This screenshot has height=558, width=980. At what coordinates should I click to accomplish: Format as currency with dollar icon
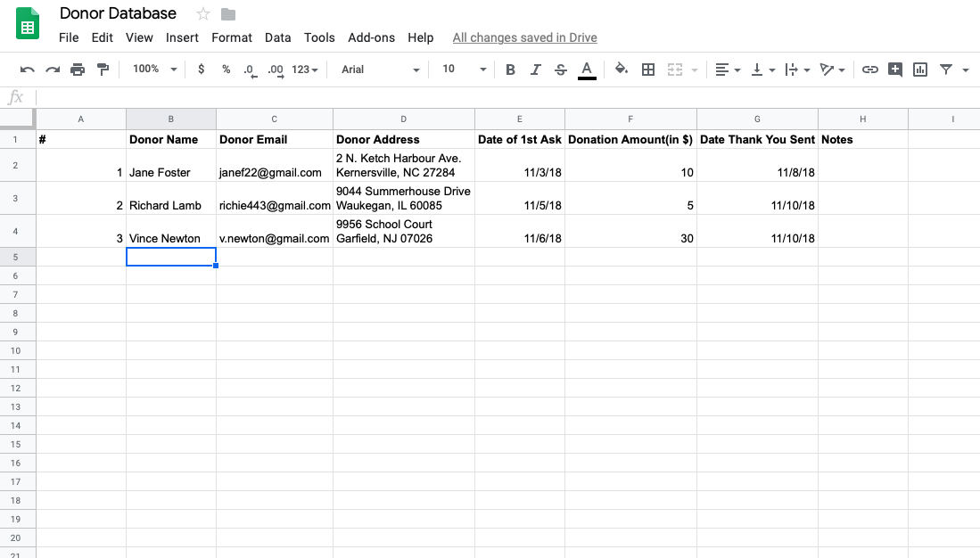tap(201, 70)
